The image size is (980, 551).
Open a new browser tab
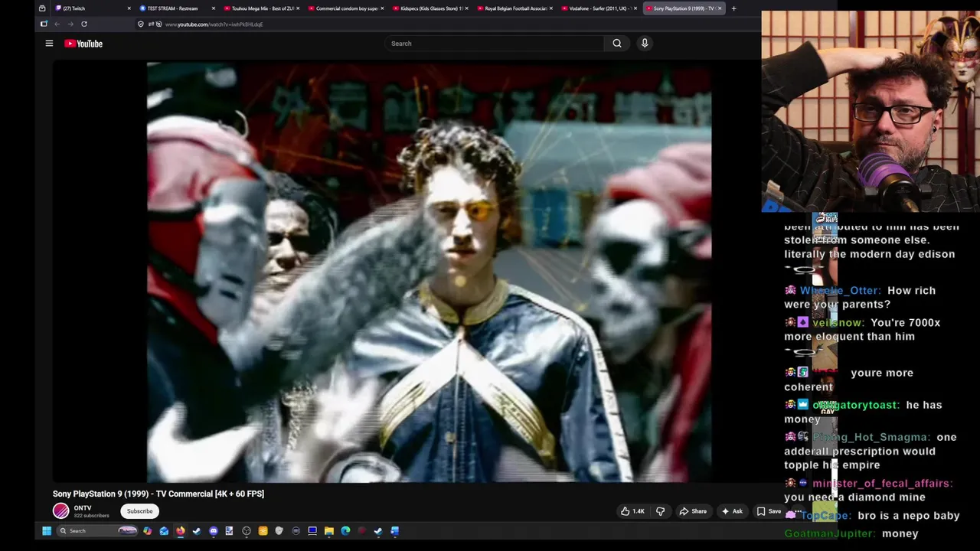733,8
